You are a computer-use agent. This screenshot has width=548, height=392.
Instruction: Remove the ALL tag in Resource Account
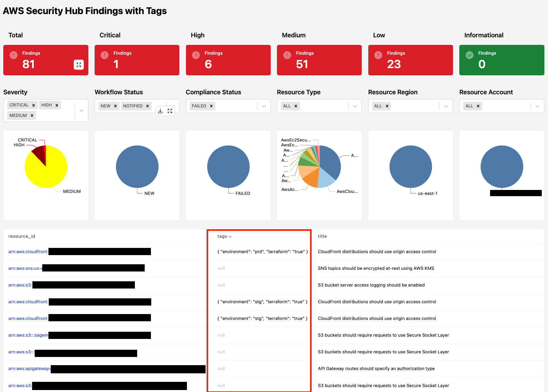[478, 106]
